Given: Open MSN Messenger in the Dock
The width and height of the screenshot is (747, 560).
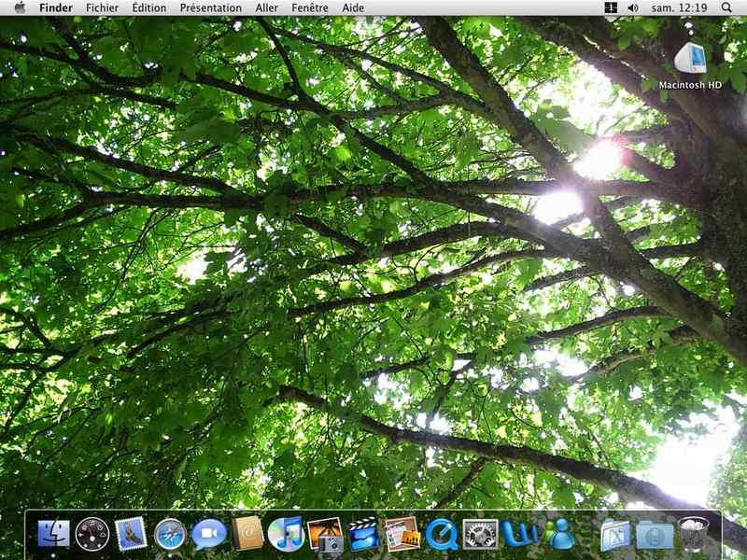Looking at the screenshot, I should click(x=559, y=533).
